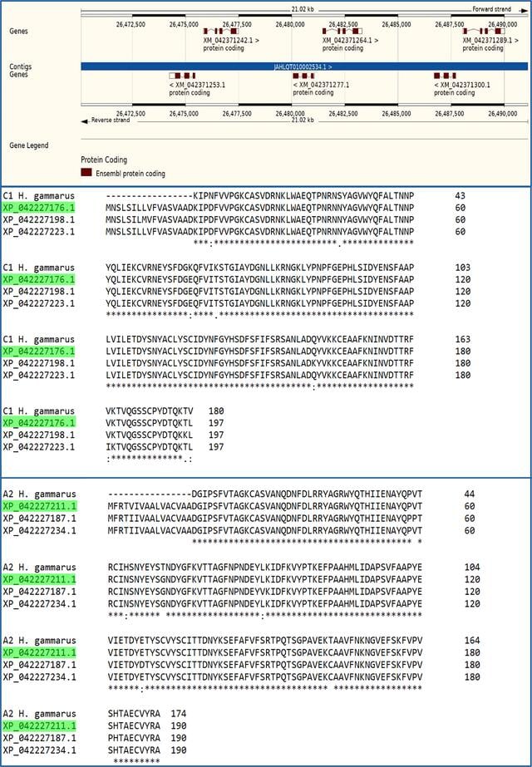532x767 pixels.
Task: Click the alignment position number 163
Action: tap(462, 340)
